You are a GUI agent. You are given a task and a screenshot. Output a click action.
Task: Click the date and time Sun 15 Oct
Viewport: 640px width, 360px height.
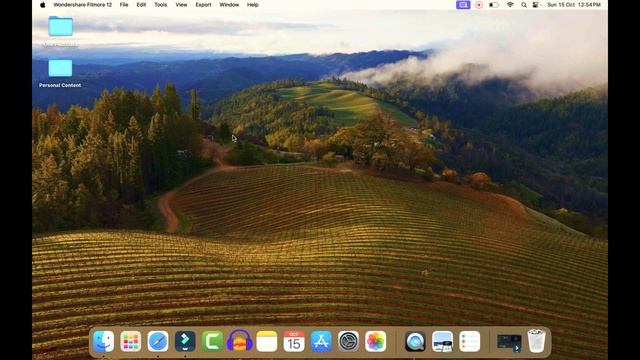point(574,5)
